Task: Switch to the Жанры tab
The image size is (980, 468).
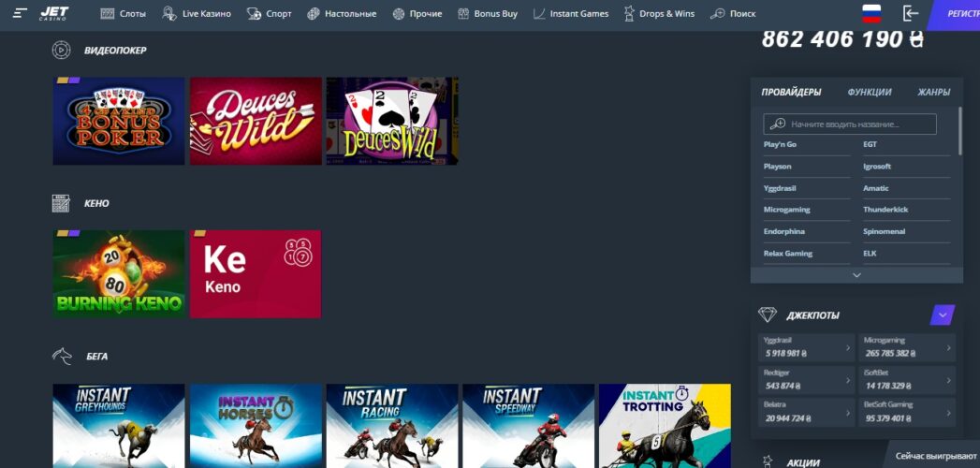Action: [933, 93]
